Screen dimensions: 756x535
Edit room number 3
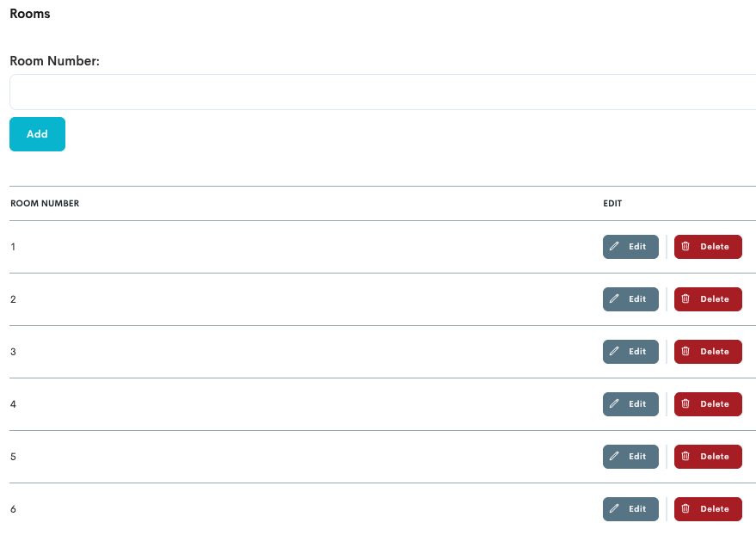tap(630, 352)
